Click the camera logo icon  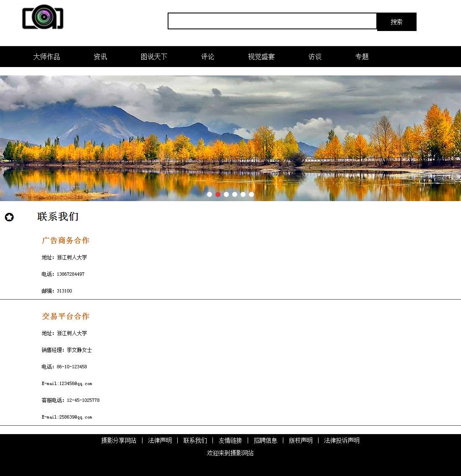[43, 18]
